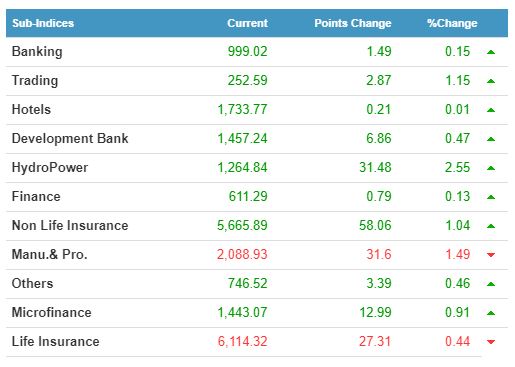Click the green up arrow for Microfinance
515x367 pixels.
[x=491, y=313]
